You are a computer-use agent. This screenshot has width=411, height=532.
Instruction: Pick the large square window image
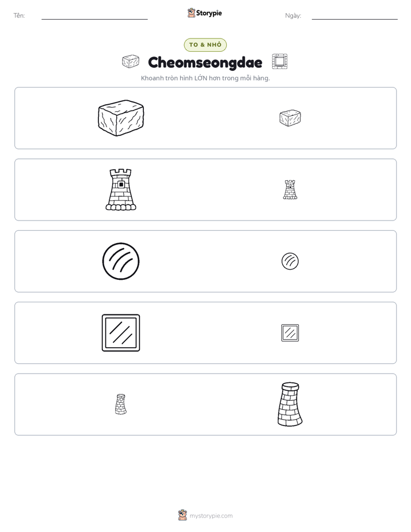(x=121, y=333)
